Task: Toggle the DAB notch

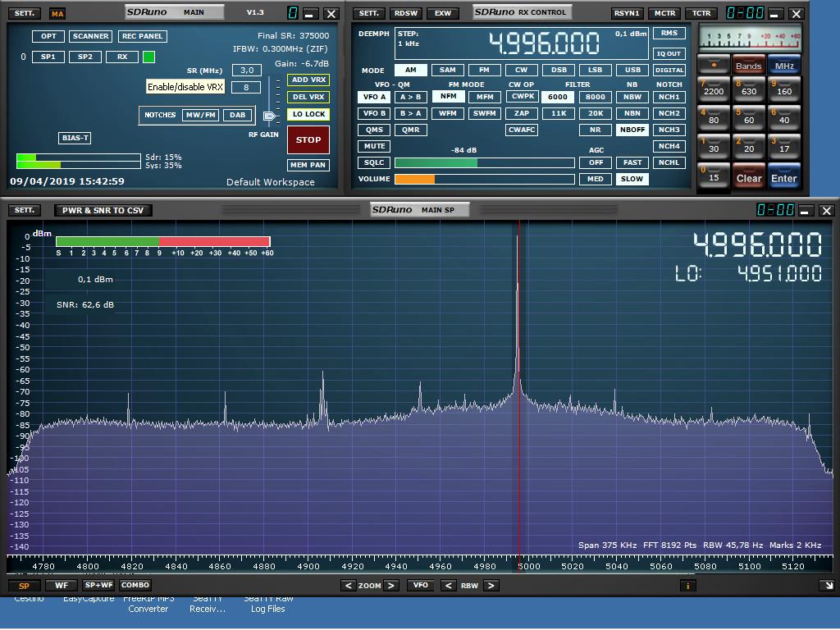Action: pyautogui.click(x=237, y=115)
